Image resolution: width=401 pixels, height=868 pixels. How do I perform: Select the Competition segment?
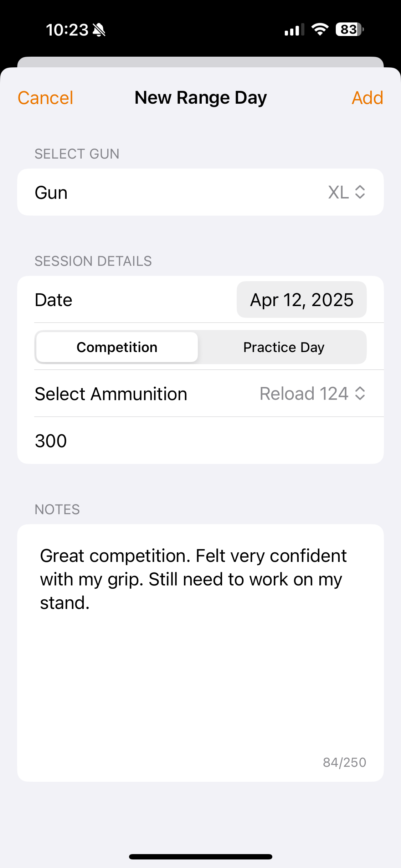[x=117, y=347]
